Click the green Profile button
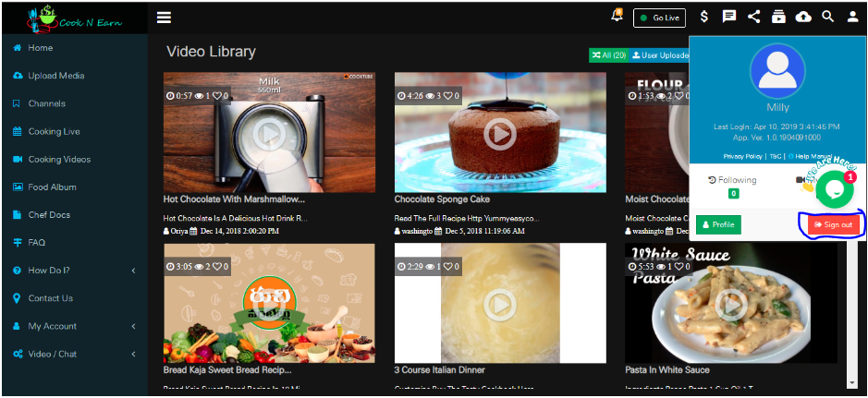 click(718, 224)
